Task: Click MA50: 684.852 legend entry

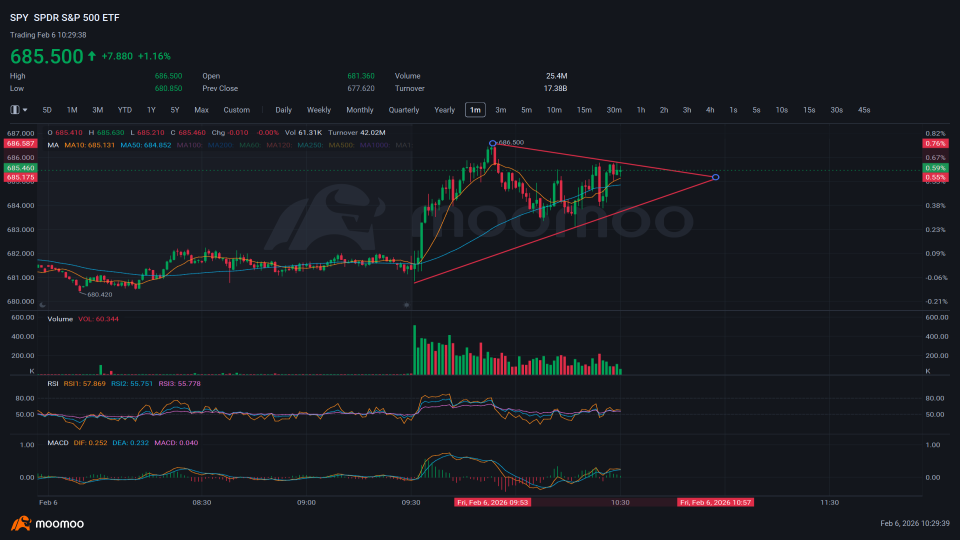Action: tap(146, 145)
